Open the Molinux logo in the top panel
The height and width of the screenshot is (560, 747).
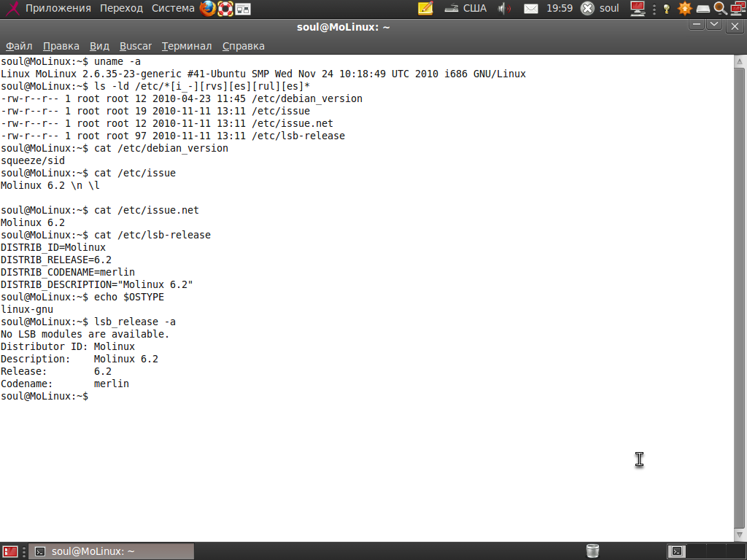click(x=12, y=9)
